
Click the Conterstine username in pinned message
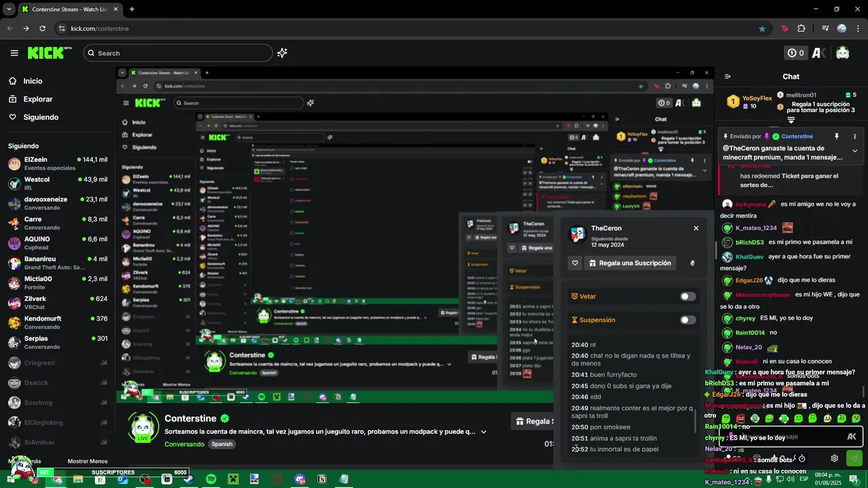tap(797, 136)
